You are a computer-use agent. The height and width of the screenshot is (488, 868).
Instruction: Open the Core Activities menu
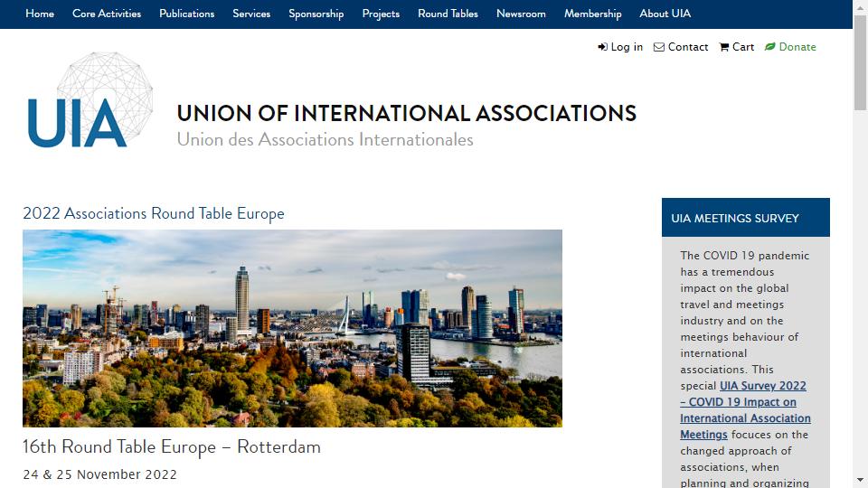click(x=107, y=14)
